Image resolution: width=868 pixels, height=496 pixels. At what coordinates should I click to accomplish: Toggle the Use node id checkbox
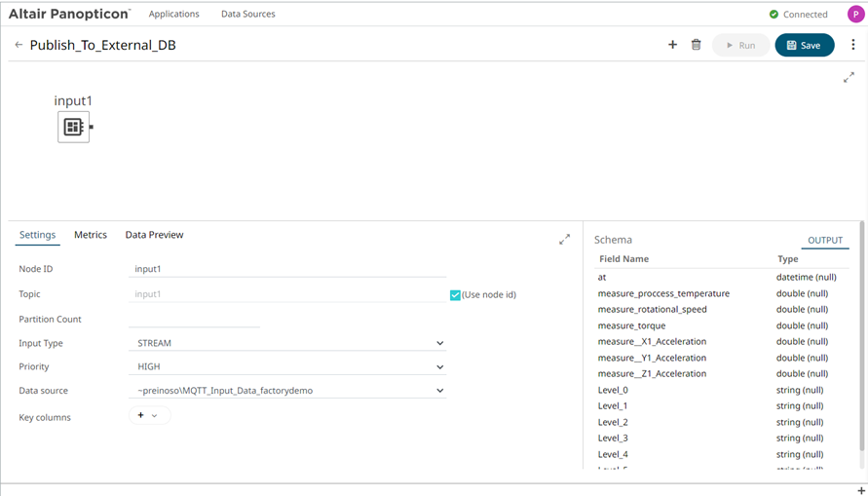tap(455, 294)
